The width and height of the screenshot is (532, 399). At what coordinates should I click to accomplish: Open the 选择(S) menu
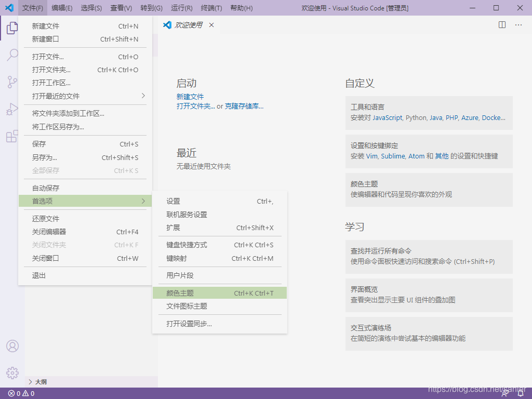(x=91, y=8)
